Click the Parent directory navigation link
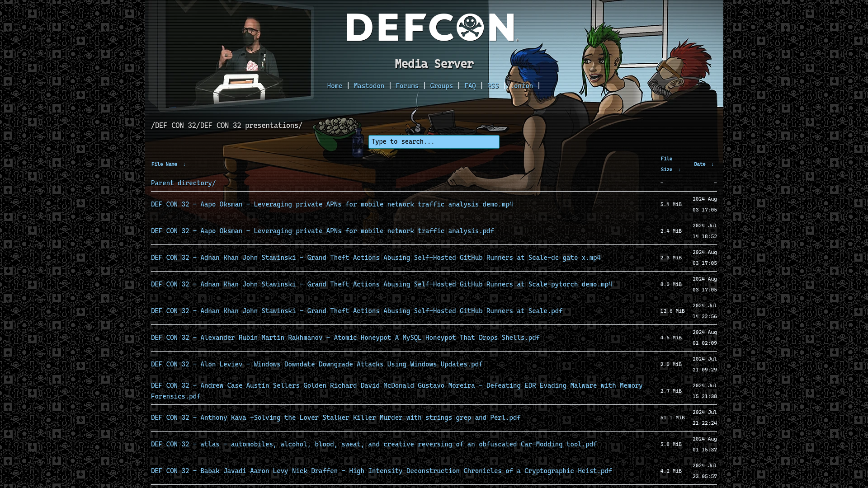The height and width of the screenshot is (488, 868). click(x=183, y=183)
